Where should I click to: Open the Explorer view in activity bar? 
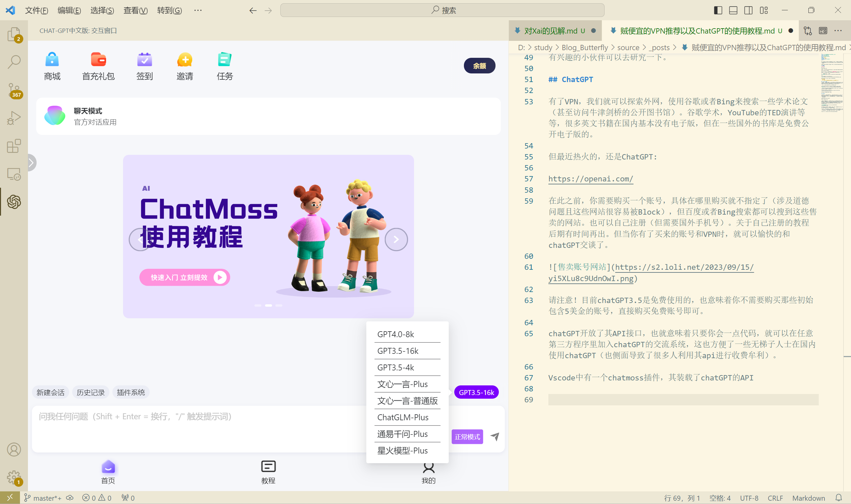tap(14, 34)
